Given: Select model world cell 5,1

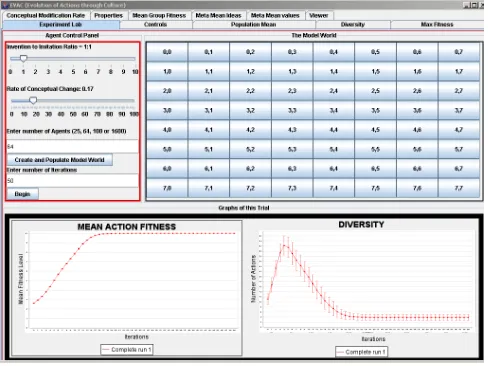Looking at the screenshot, I should (x=209, y=149).
